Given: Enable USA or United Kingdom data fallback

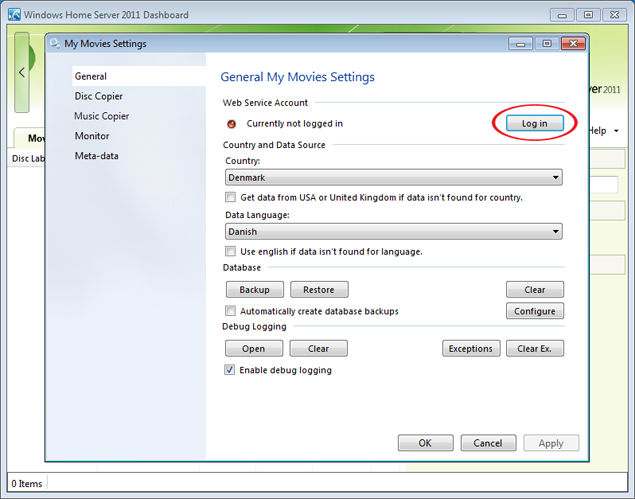Looking at the screenshot, I should (x=231, y=198).
